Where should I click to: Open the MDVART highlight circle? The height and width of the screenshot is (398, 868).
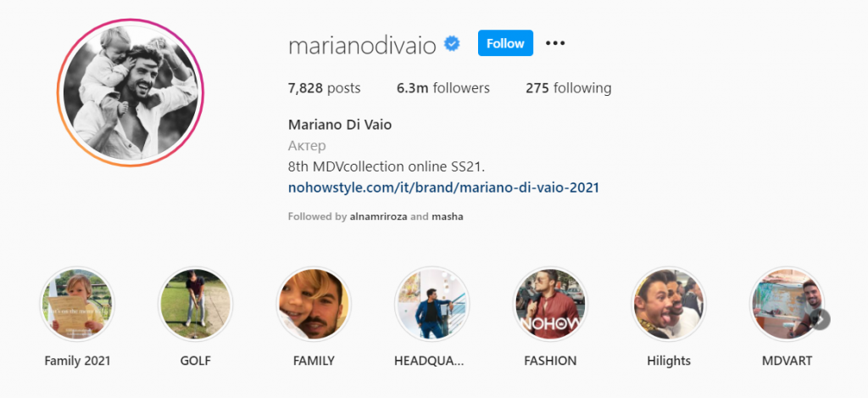787,304
